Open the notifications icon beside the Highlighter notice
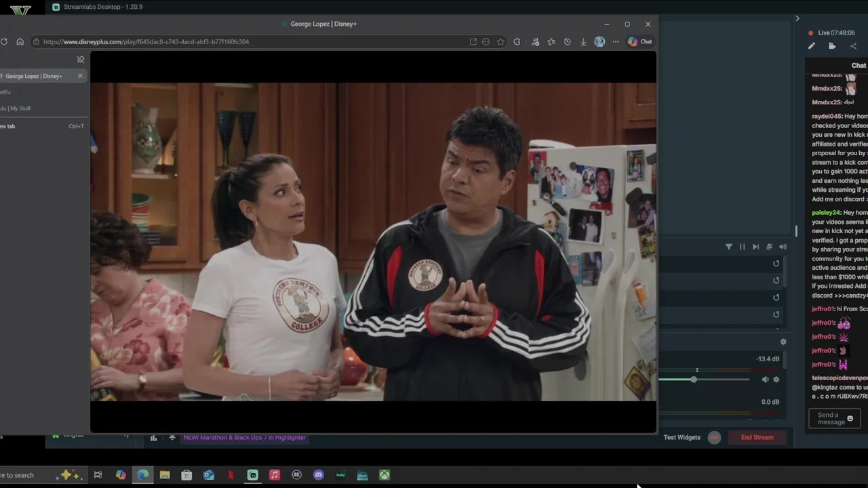868x488 pixels. tap(172, 438)
